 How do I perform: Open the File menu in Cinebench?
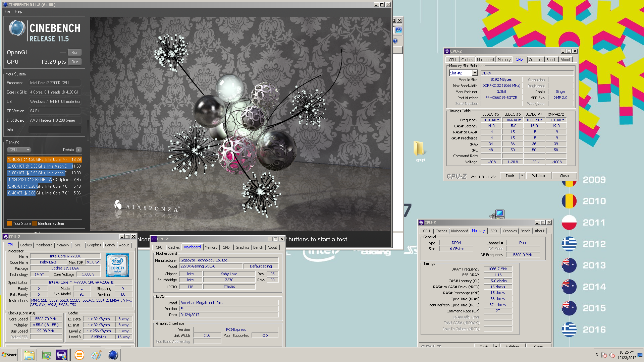7,11
